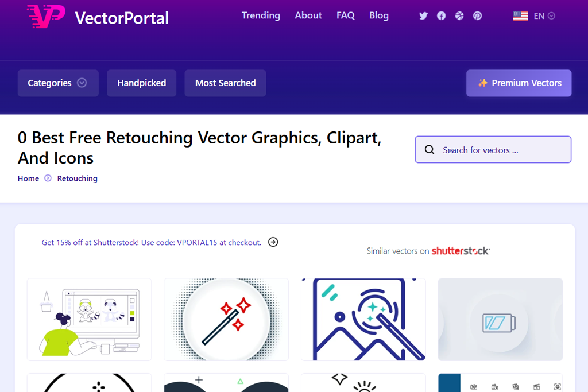Select the Handpicked tab

tap(141, 83)
